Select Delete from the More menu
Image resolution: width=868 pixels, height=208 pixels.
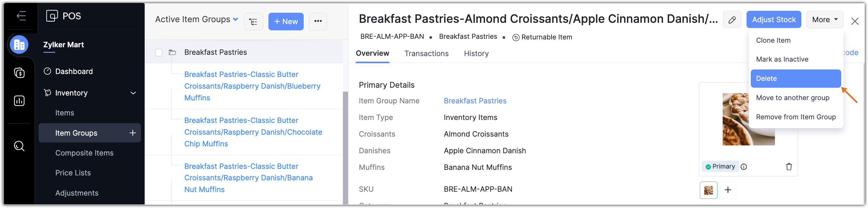(795, 79)
